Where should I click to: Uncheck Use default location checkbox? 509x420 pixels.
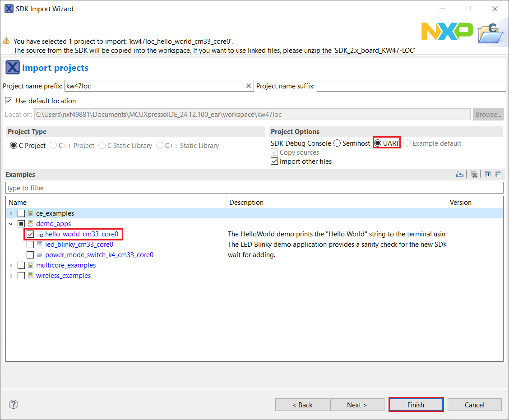click(x=9, y=101)
